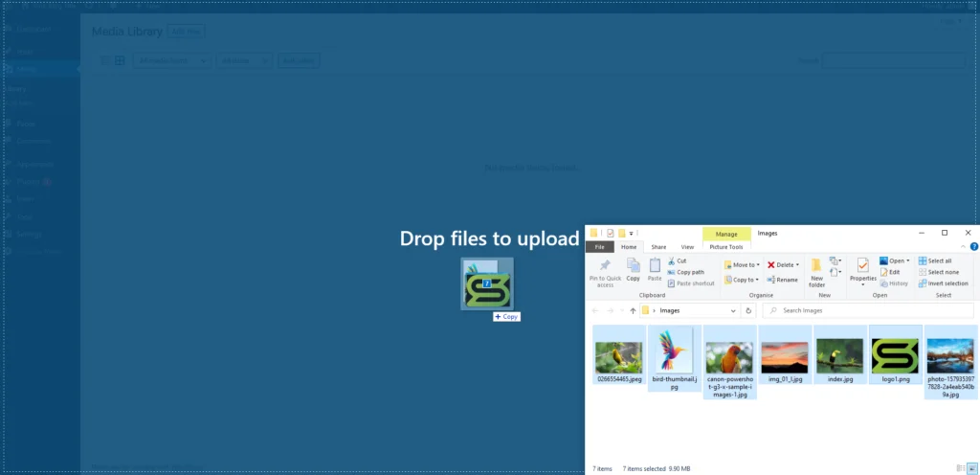The height and width of the screenshot is (475, 980).
Task: Refresh the Images folder view
Action: click(x=746, y=310)
